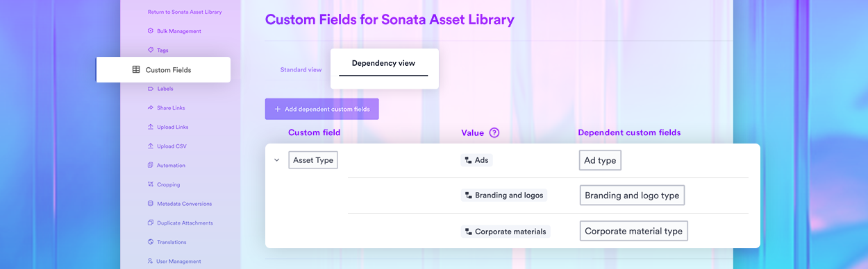Click the plus icon on Add dependent button
The height and width of the screenshot is (269, 868).
(278, 109)
